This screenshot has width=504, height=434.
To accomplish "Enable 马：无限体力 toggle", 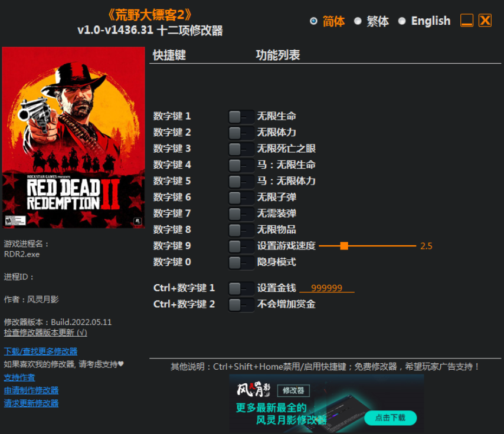I will pos(241,182).
